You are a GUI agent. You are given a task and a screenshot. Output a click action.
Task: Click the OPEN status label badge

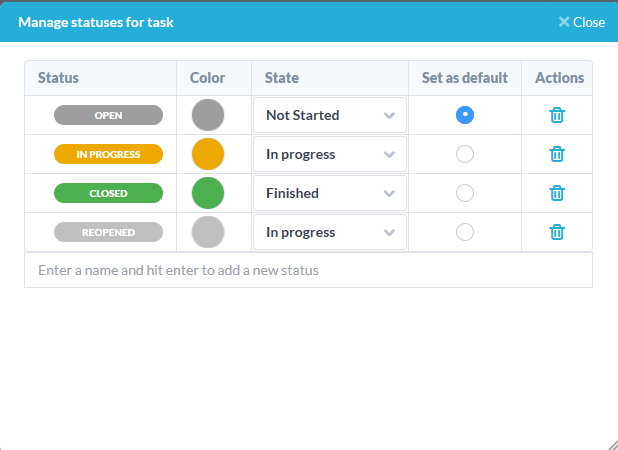(108, 115)
